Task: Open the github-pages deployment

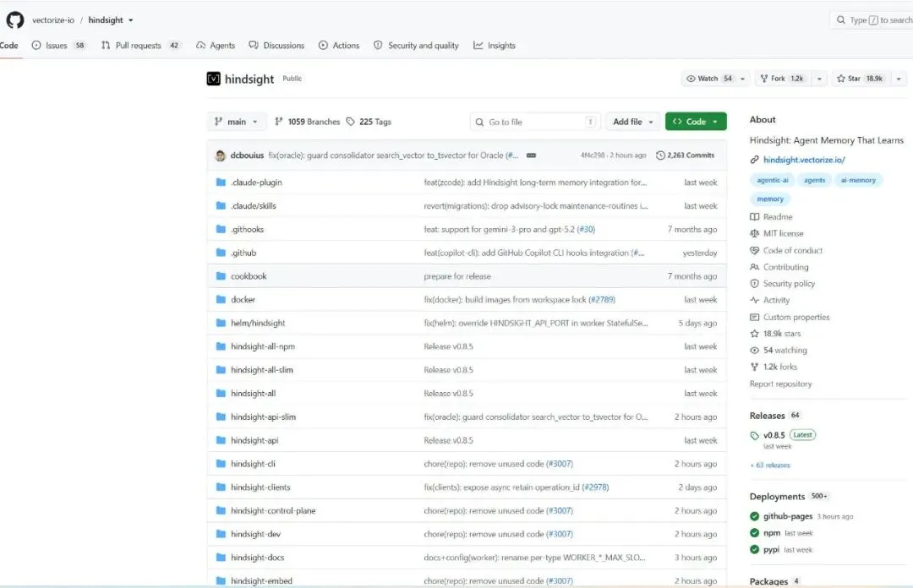Action: click(787, 516)
